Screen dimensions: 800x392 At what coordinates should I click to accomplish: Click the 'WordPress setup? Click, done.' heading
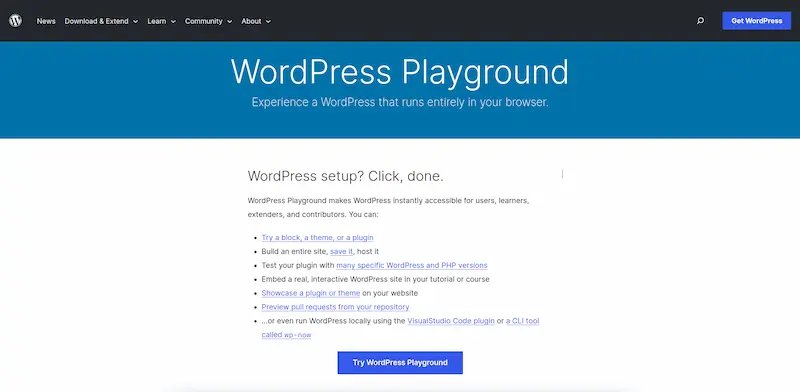pos(345,176)
